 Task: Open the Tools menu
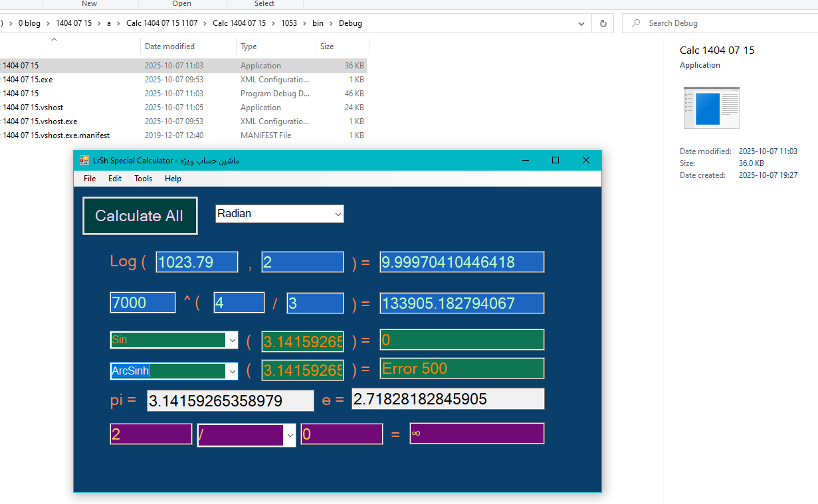[143, 179]
